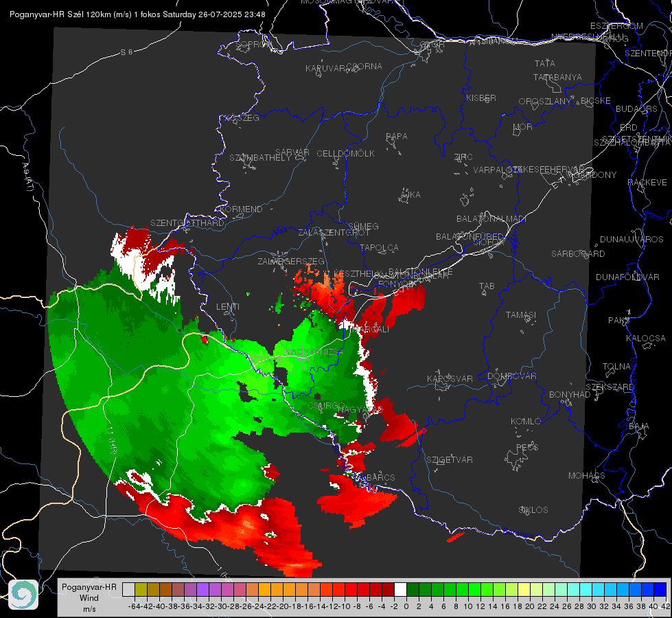Click the TAB city label

487,286
